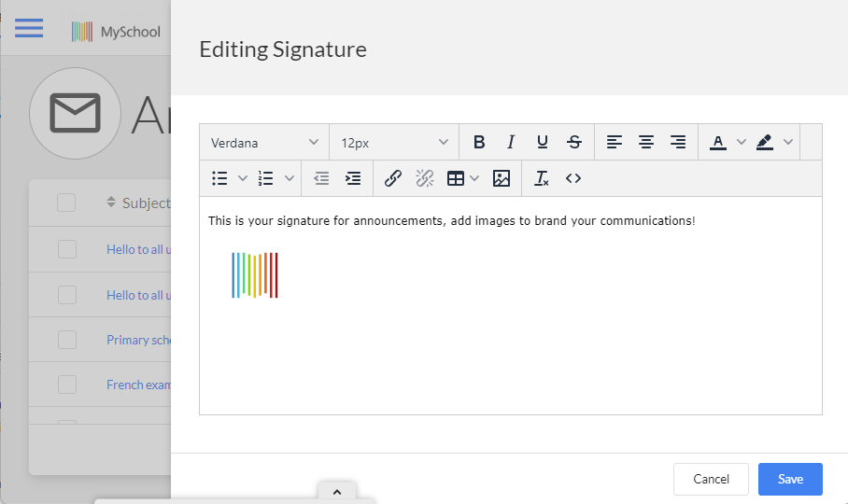The width and height of the screenshot is (848, 504).
Task: Apply highlight background color marker
Action: (764, 142)
